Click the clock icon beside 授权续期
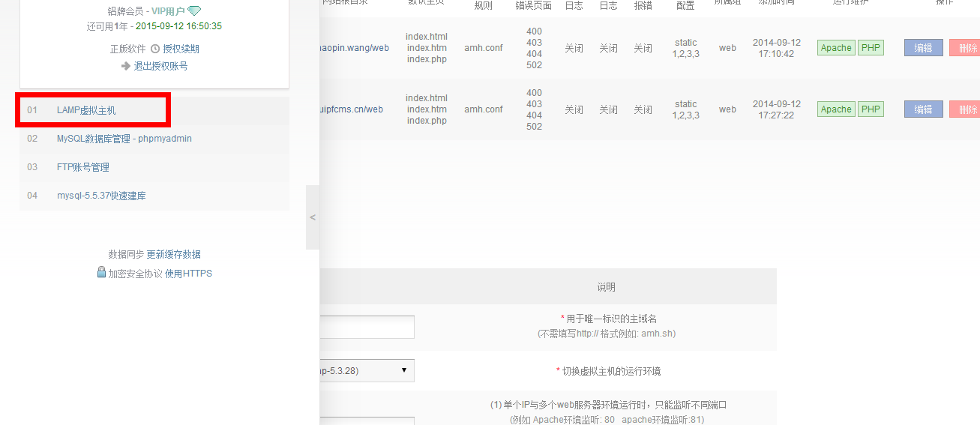980x425 pixels. point(155,49)
